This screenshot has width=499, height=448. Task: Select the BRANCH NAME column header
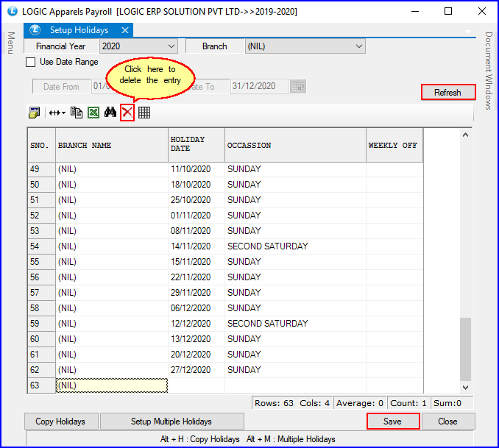[112, 146]
